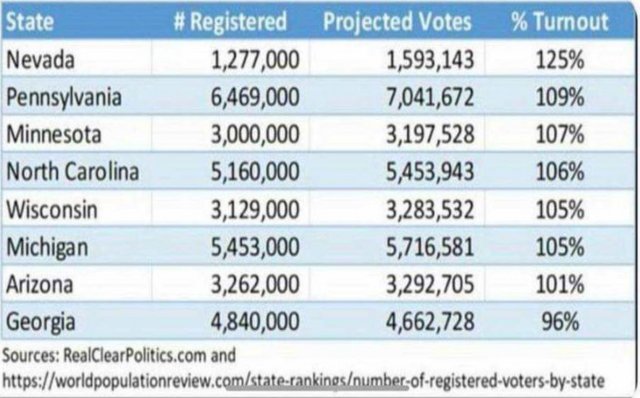Image resolution: width=640 pixels, height=398 pixels.
Task: Select Pennsylvania's projected votes 7,041,672
Action: tap(430, 97)
